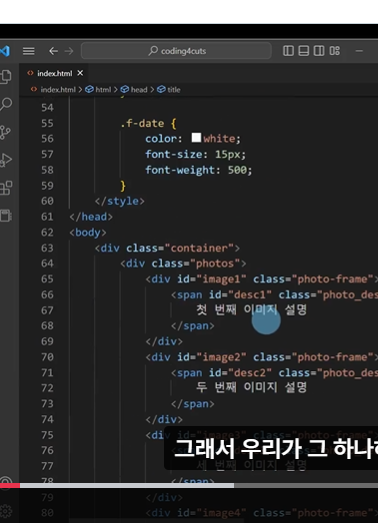The image size is (378, 529).
Task: Click the closing </head> tag
Action: (x=91, y=217)
